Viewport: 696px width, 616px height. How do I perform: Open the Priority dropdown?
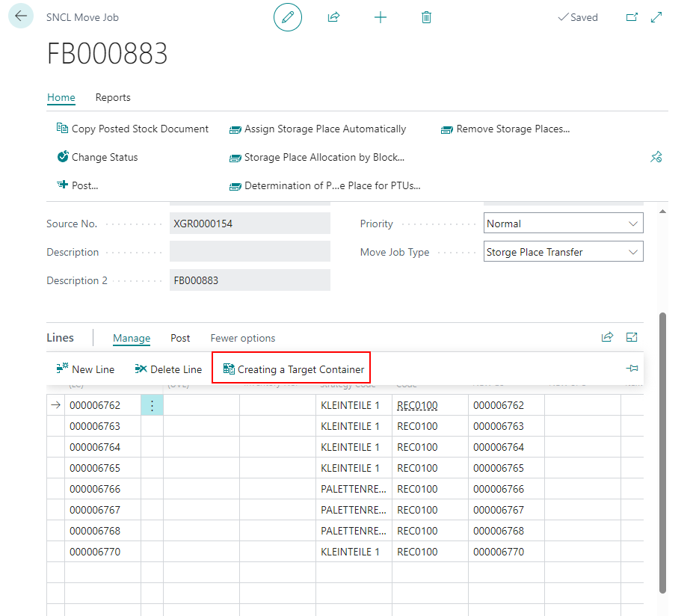(x=563, y=224)
